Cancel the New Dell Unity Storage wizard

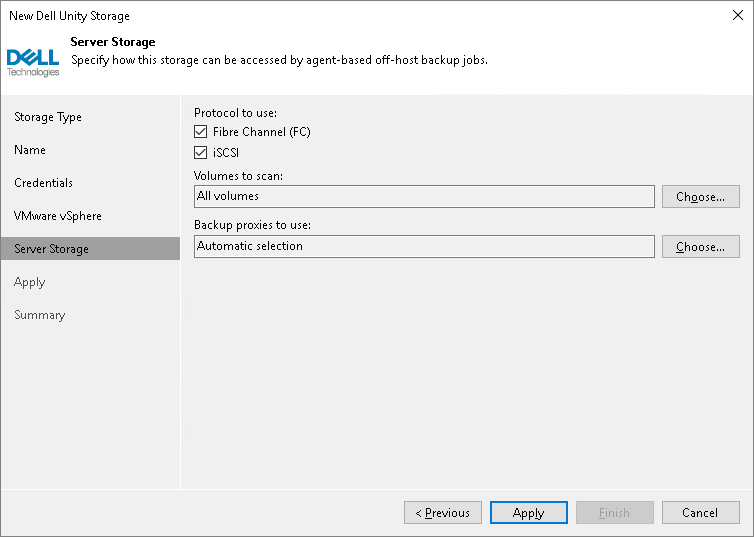tap(701, 512)
